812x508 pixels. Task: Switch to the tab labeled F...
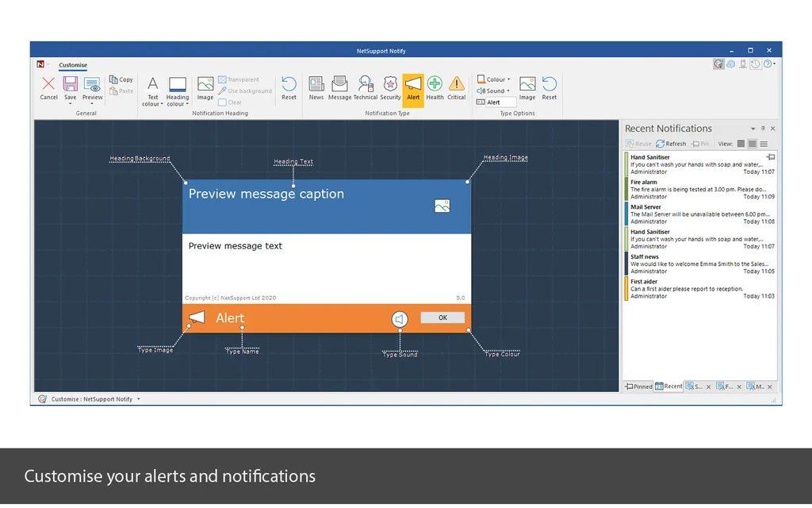coord(725,387)
